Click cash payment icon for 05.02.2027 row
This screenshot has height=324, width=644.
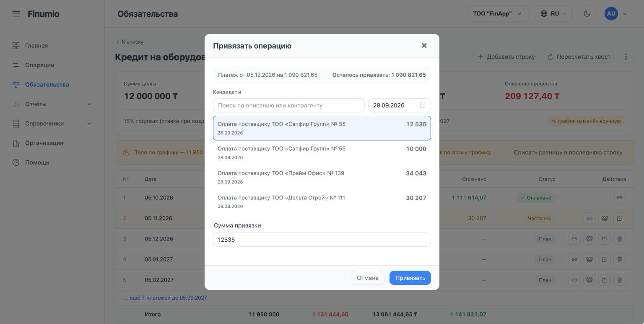point(589,280)
